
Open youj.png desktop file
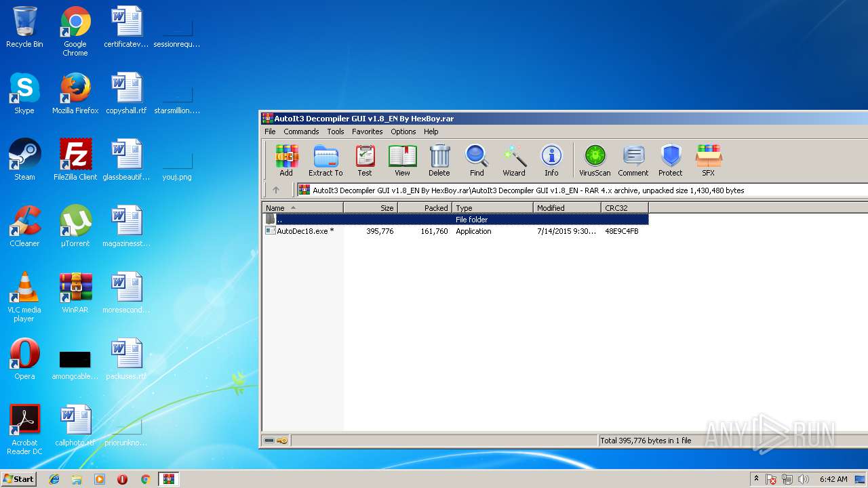point(177,167)
